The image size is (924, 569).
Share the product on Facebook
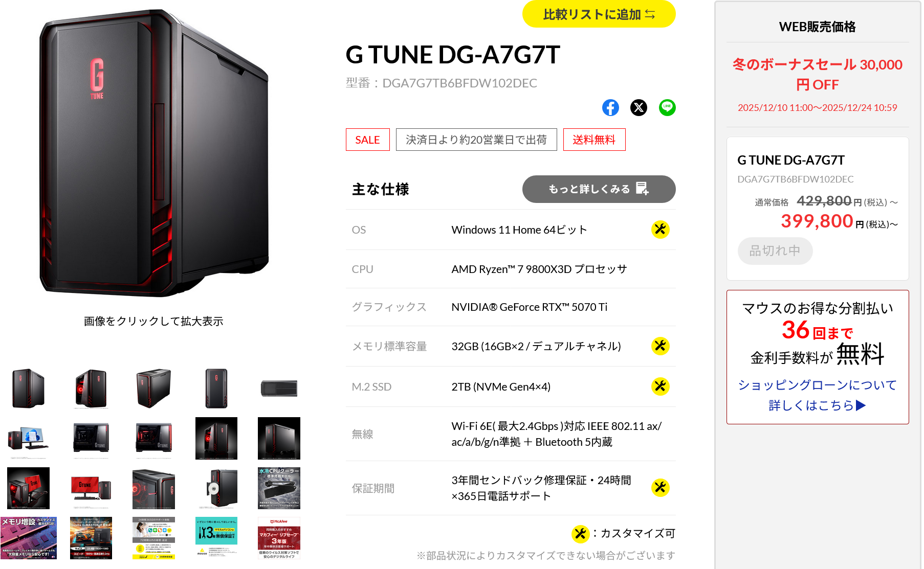[x=610, y=107]
